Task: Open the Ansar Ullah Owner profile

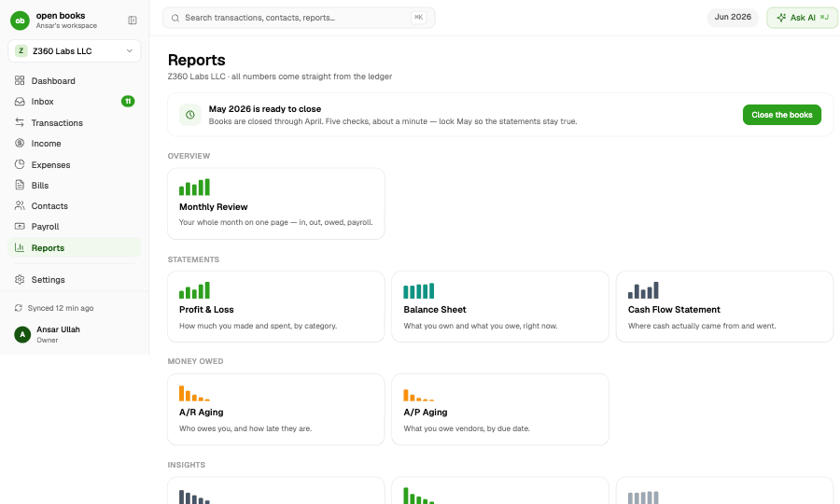Action: point(75,334)
